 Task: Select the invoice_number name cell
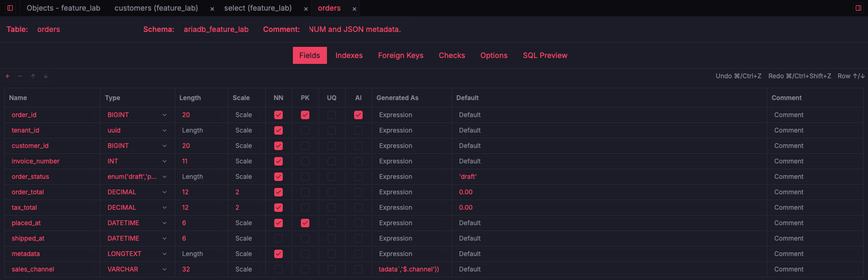52,161
